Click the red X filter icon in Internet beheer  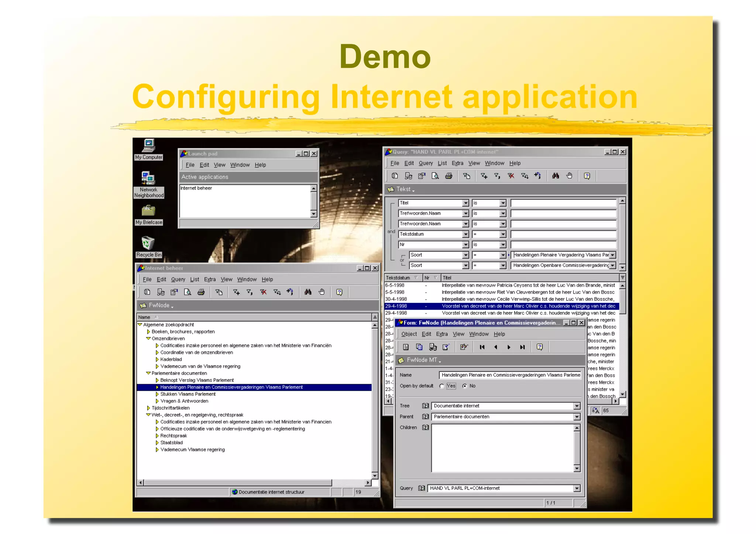[x=263, y=292]
